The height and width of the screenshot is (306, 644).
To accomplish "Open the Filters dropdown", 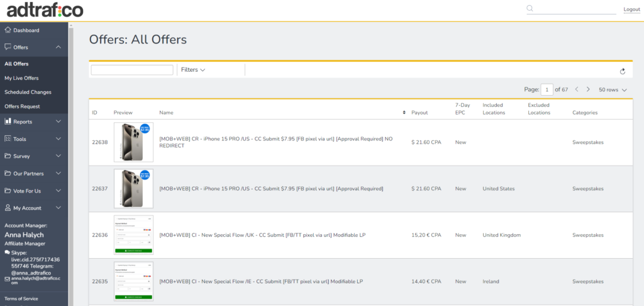I will coord(193,70).
